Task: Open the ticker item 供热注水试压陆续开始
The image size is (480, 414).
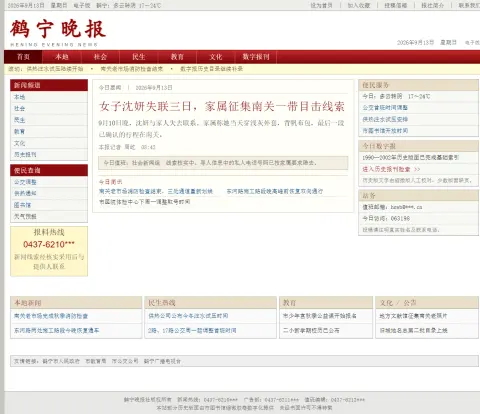Action: 55,69
